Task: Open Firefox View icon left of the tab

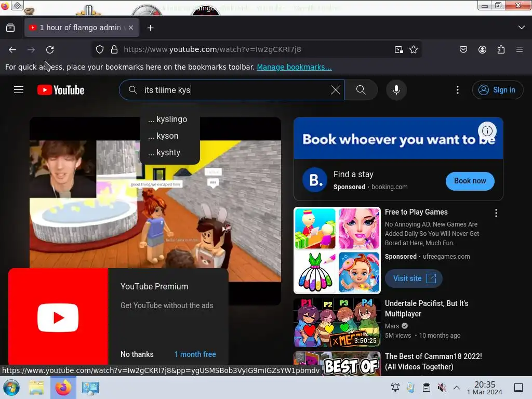Action: [10, 28]
